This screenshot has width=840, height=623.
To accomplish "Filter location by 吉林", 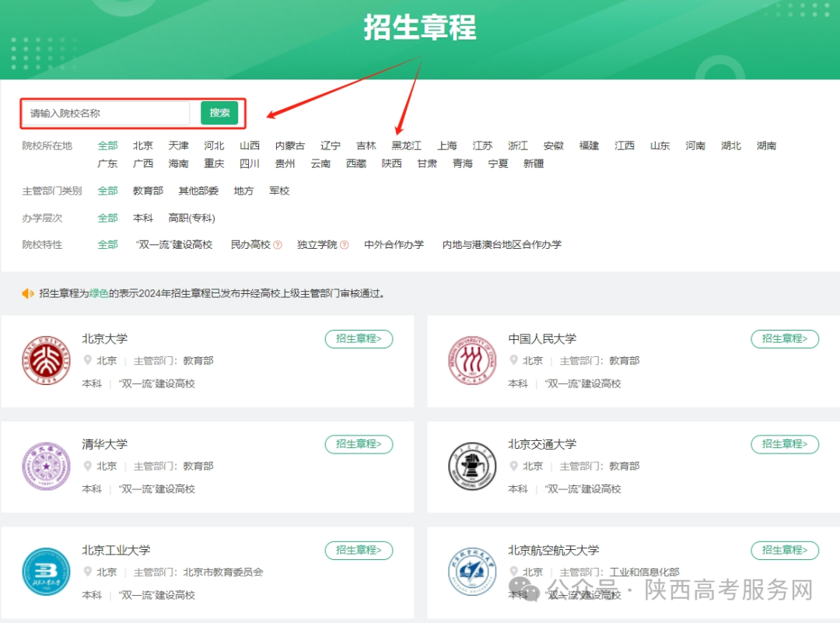I will point(366,145).
